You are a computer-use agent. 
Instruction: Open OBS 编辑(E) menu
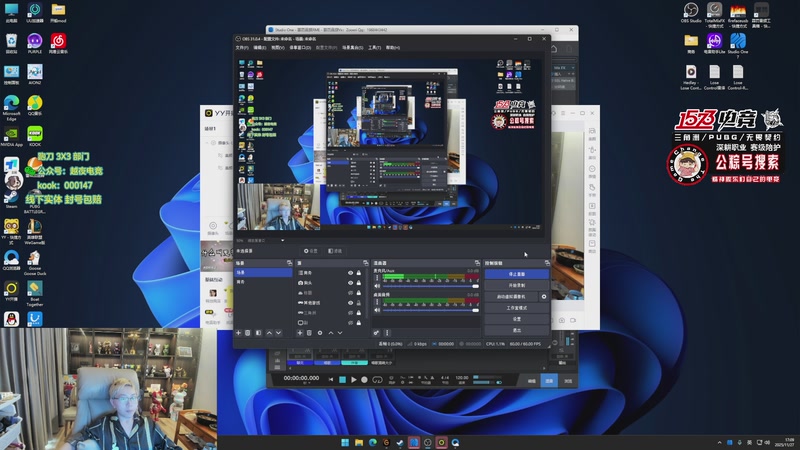tap(260, 47)
